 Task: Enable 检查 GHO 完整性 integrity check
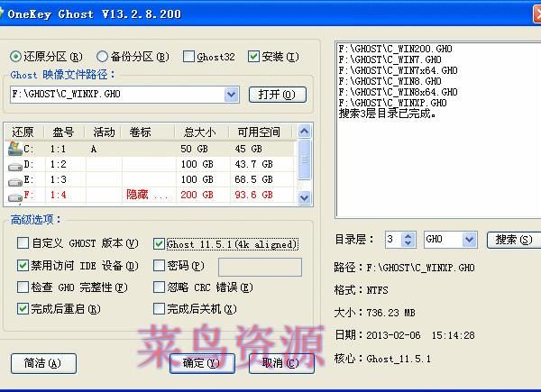[x=23, y=287]
